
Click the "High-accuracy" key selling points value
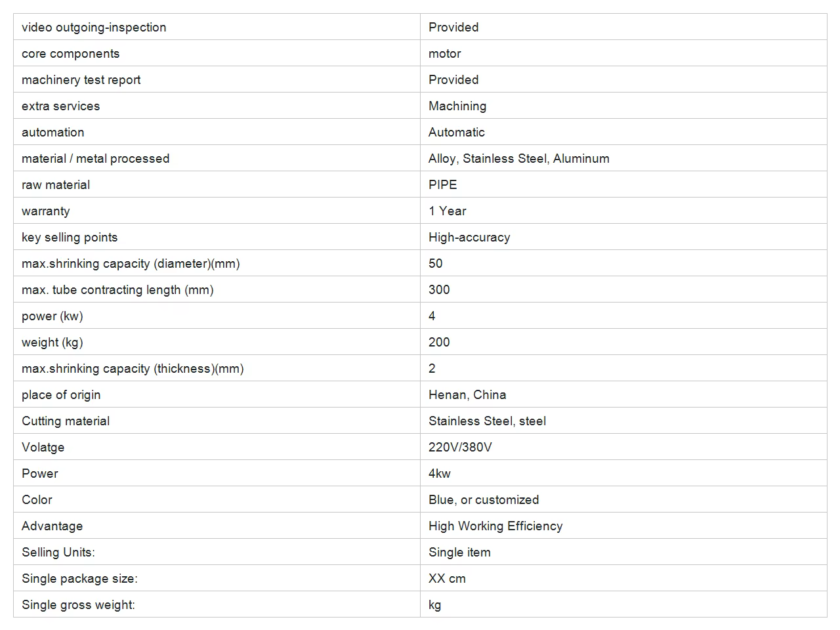coord(469,237)
